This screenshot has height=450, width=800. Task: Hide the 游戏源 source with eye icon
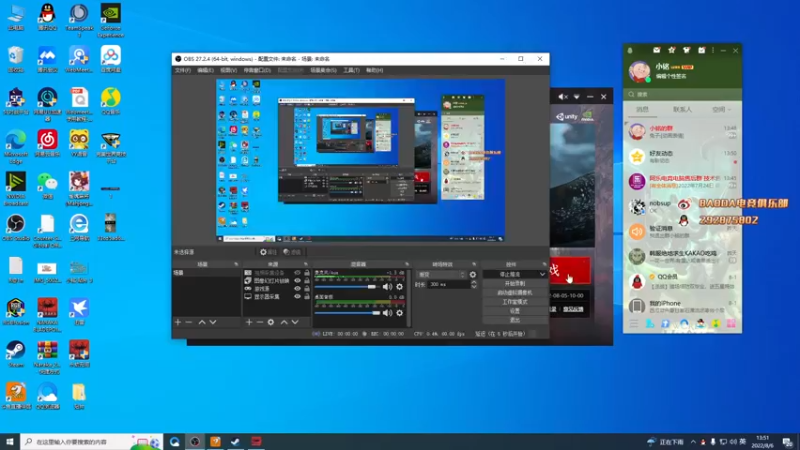(297, 288)
